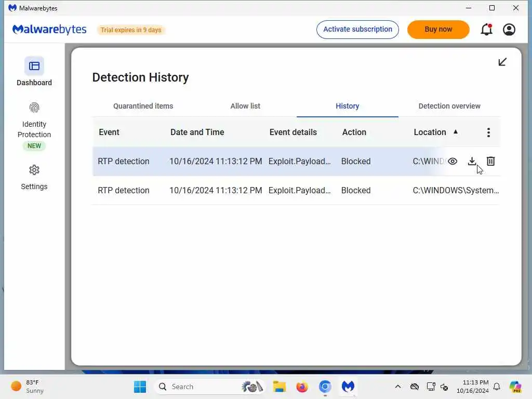Click Trial expires in 9 days badge
Screen dimensions: 532x399
click(x=131, y=30)
